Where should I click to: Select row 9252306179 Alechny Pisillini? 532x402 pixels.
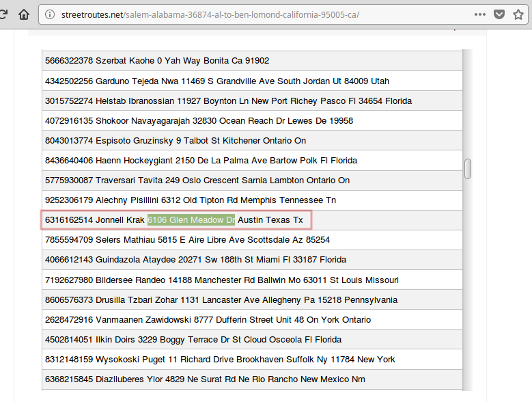point(252,200)
